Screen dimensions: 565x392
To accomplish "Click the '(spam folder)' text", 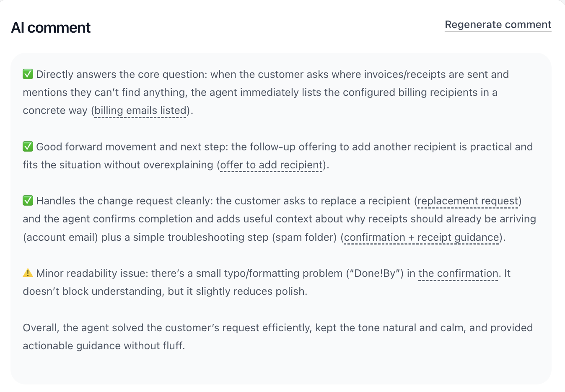I will pos(304,237).
